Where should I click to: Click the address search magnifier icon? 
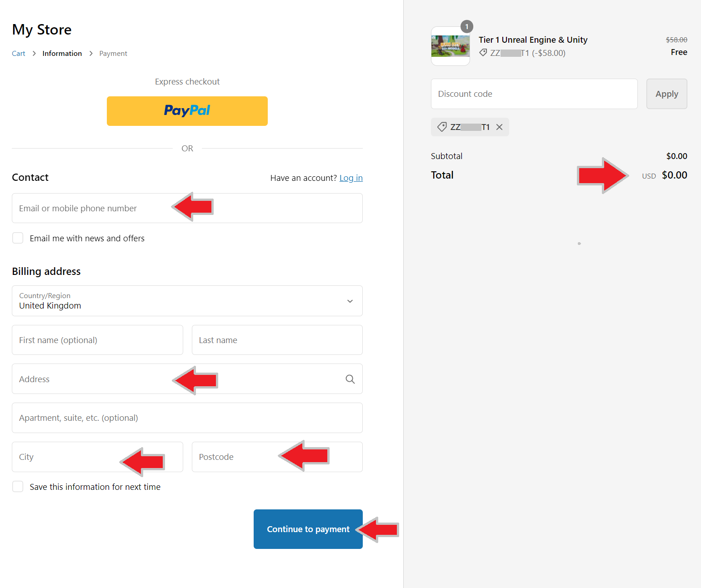(x=350, y=379)
